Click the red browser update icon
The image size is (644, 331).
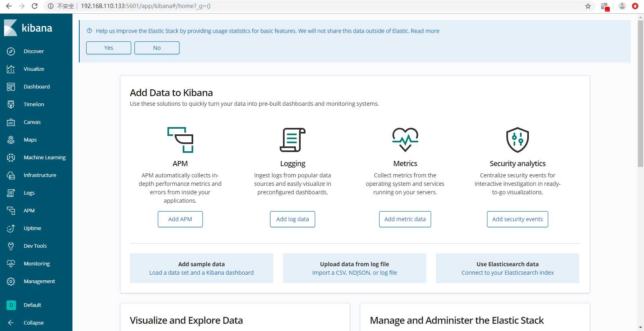[x=635, y=6]
